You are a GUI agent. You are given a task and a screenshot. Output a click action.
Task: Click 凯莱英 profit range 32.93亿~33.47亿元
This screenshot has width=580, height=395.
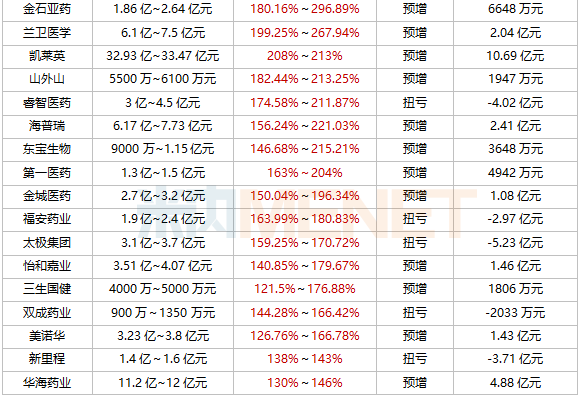163,56
